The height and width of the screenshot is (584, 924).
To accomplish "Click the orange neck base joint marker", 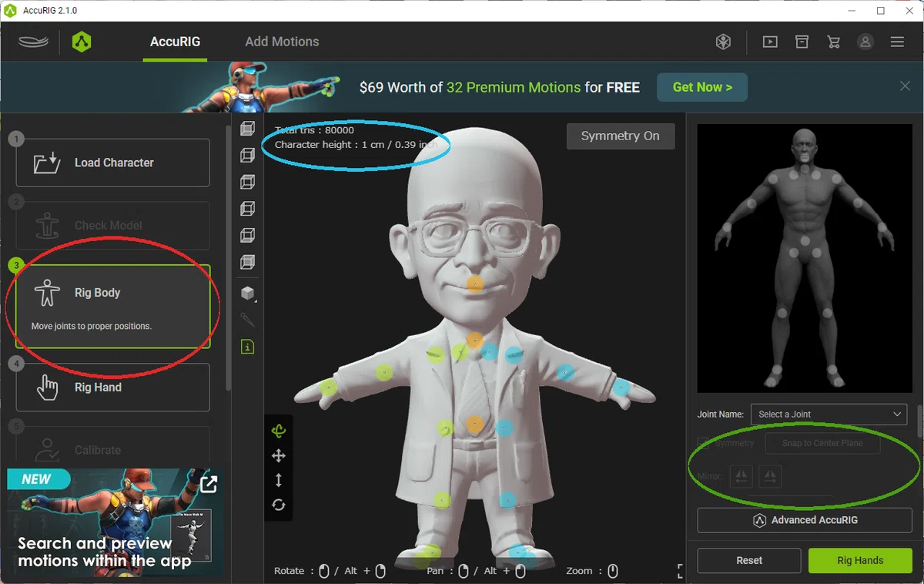I will [474, 340].
